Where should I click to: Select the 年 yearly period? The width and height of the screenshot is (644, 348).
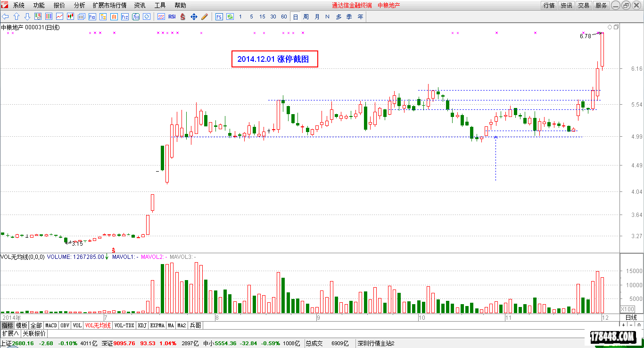click(x=360, y=17)
